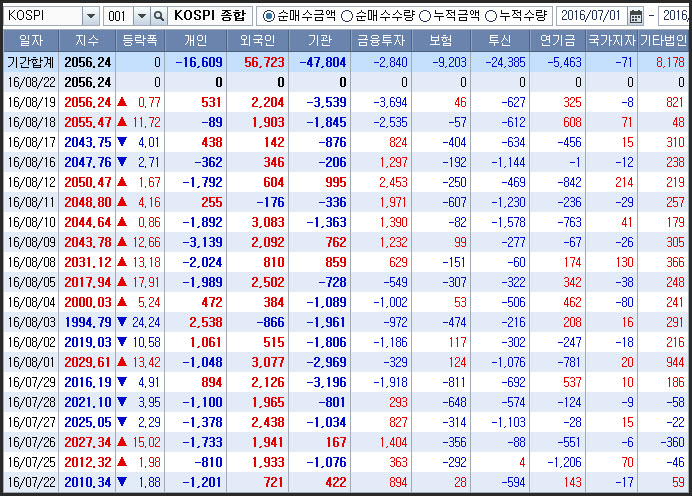The width and height of the screenshot is (692, 496).
Task: Click the 국가지자 column header
Action: click(x=612, y=41)
